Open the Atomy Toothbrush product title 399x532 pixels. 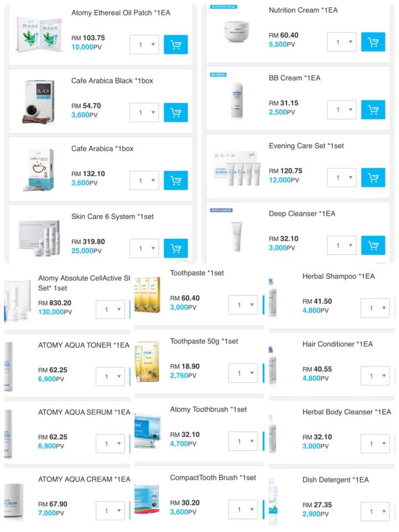point(208,410)
